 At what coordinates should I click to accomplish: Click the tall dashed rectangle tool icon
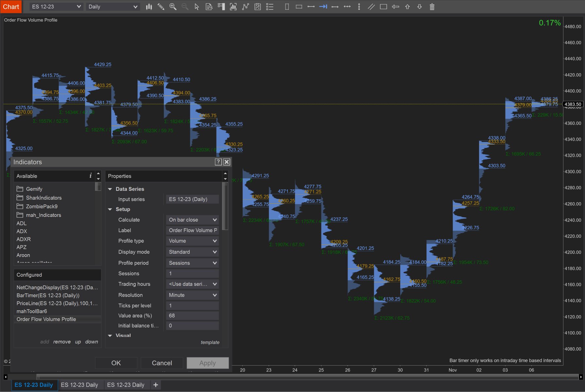[287, 7]
